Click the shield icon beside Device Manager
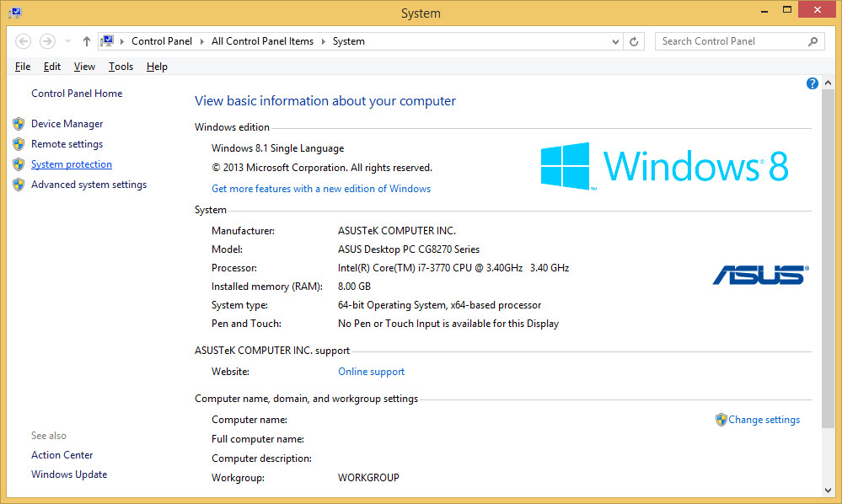 pyautogui.click(x=19, y=124)
